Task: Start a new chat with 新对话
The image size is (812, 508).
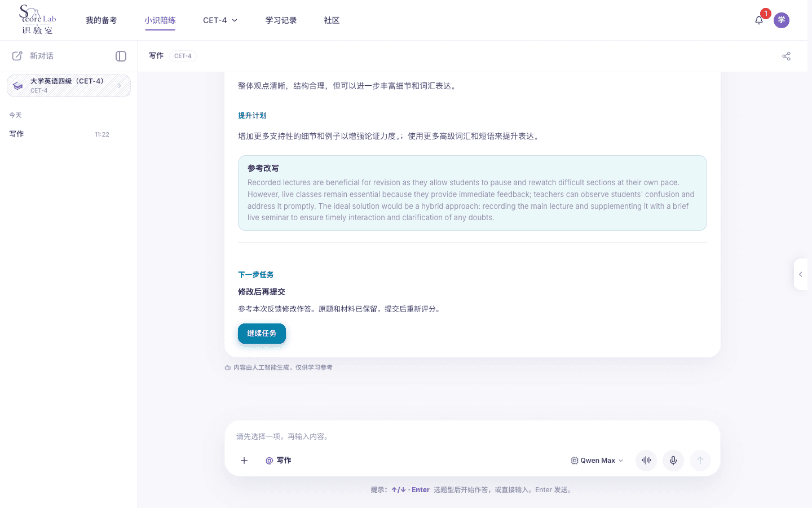Action: pos(33,56)
